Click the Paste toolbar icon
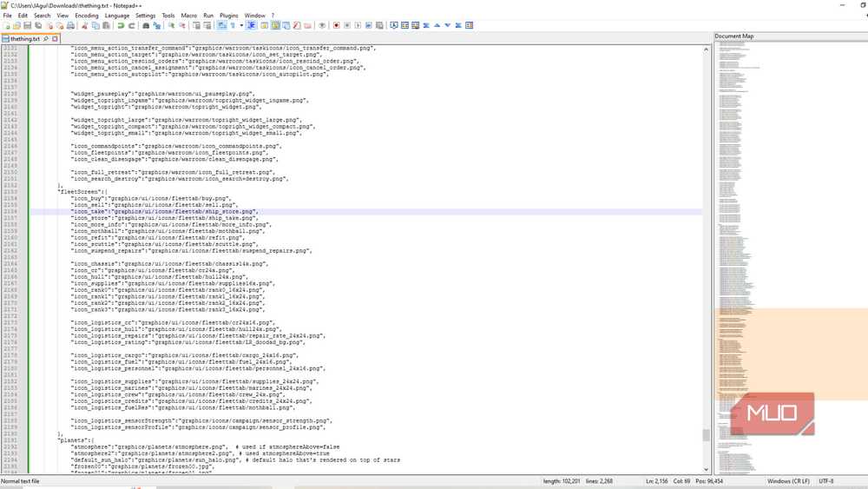 point(106,25)
